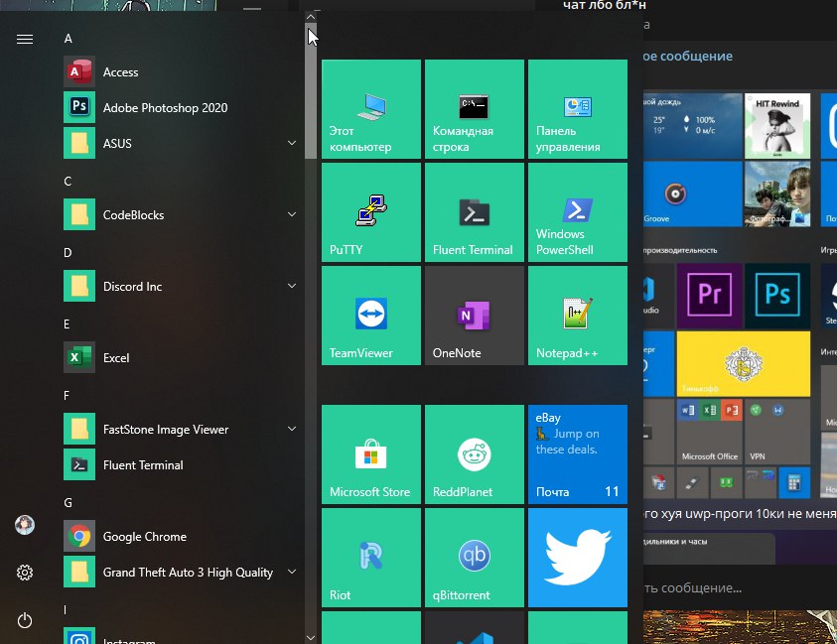Launch Fluent Terminal from the app list
This screenshot has height=644, width=837.
(181, 465)
